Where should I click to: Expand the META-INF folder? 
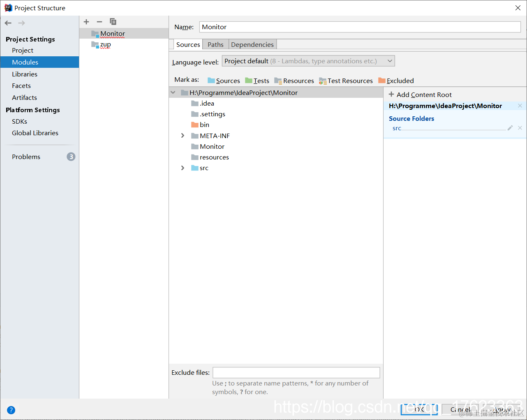coord(183,136)
